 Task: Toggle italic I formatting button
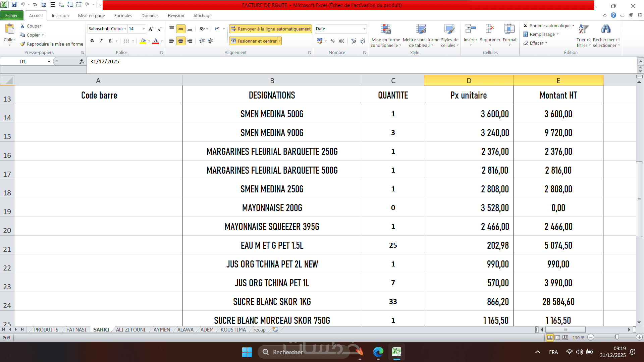click(x=101, y=41)
